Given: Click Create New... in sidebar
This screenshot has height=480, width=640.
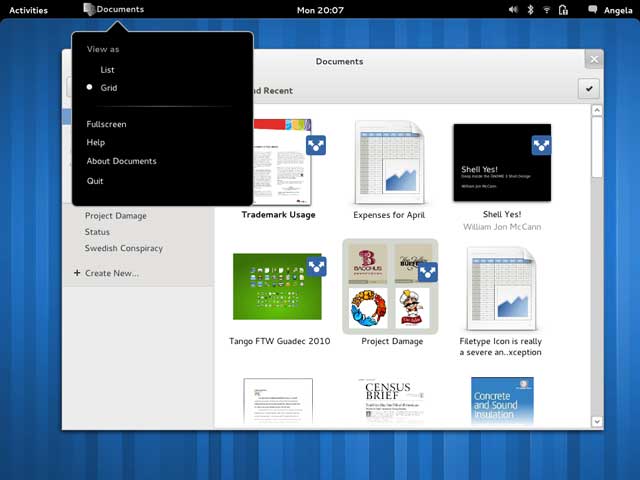Looking at the screenshot, I should tap(106, 273).
